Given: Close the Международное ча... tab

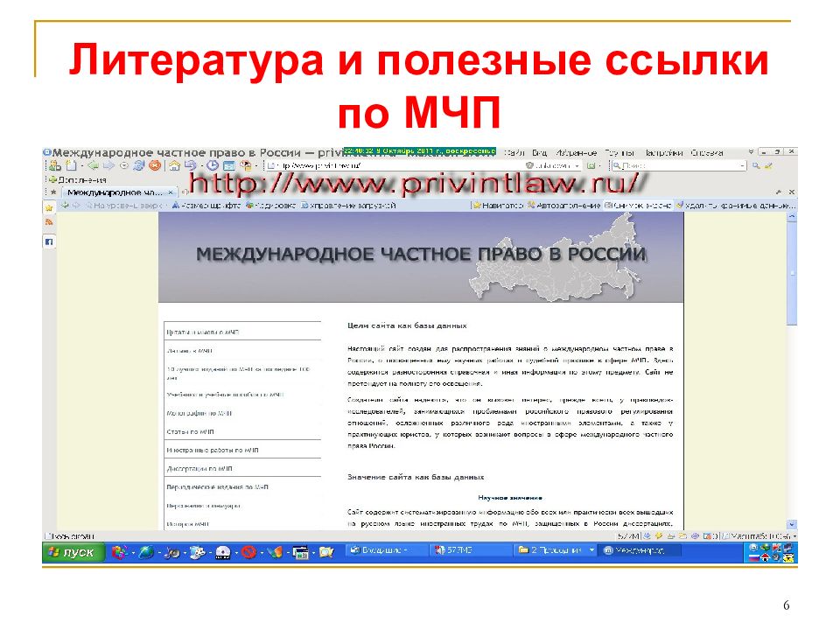Looking at the screenshot, I should [x=171, y=192].
